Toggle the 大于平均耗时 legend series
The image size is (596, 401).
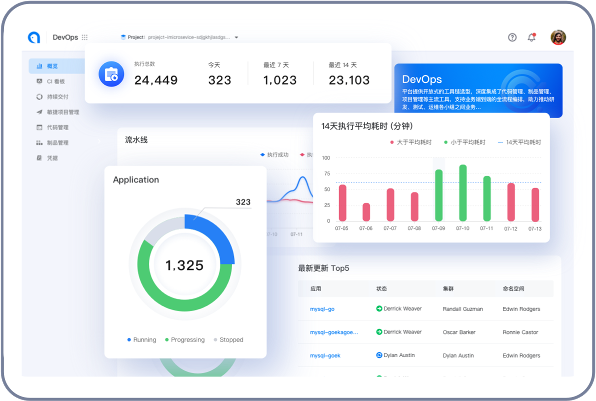click(x=411, y=142)
